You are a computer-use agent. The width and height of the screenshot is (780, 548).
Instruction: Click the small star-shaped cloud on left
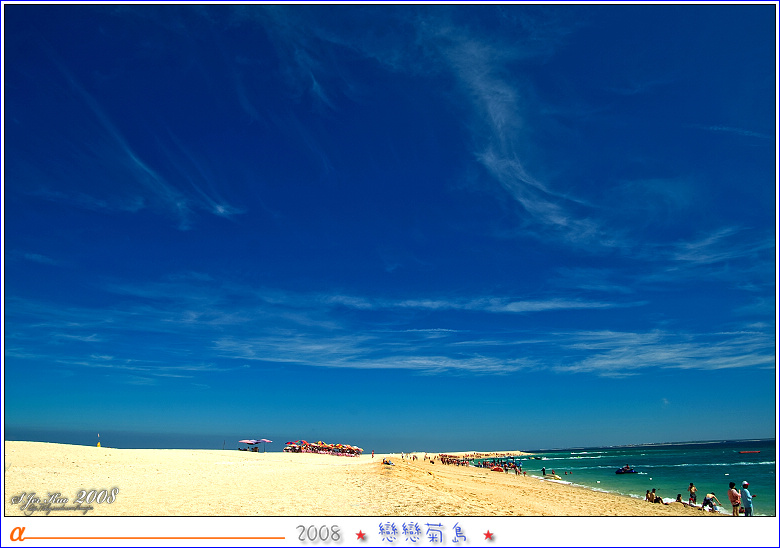coord(219,209)
